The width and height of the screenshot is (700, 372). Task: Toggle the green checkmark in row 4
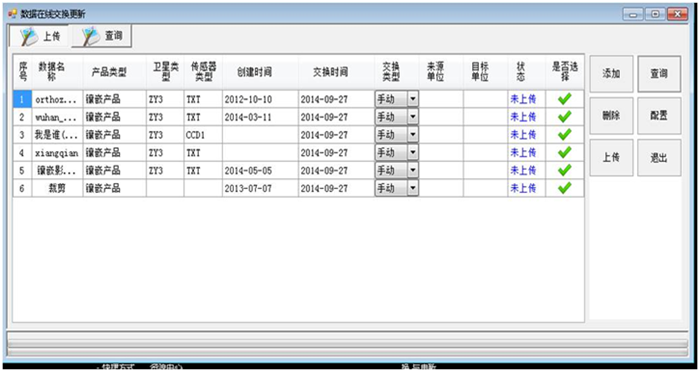pos(565,152)
